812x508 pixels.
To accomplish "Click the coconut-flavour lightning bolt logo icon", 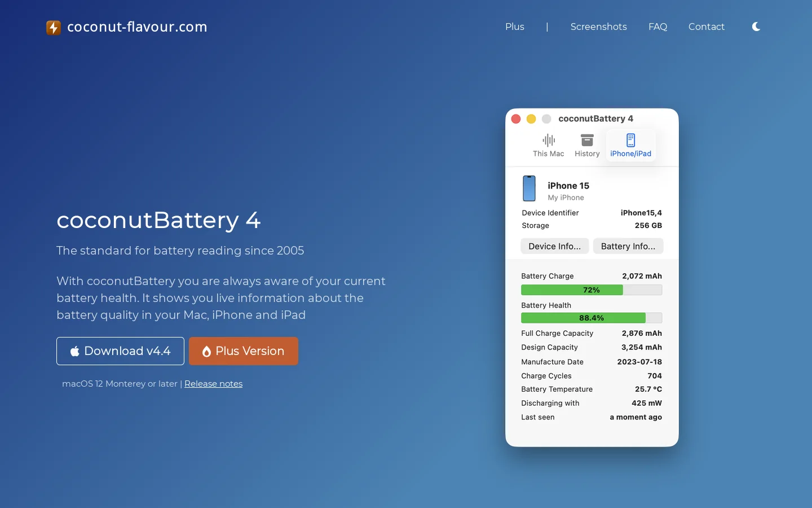I will point(54,27).
